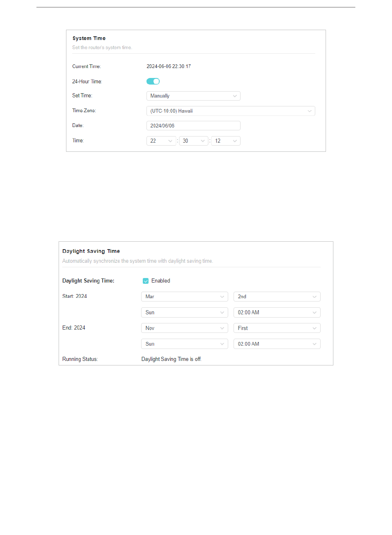Open the Start month dropdown showing Mar
The height and width of the screenshot is (535, 392).
[184, 297]
